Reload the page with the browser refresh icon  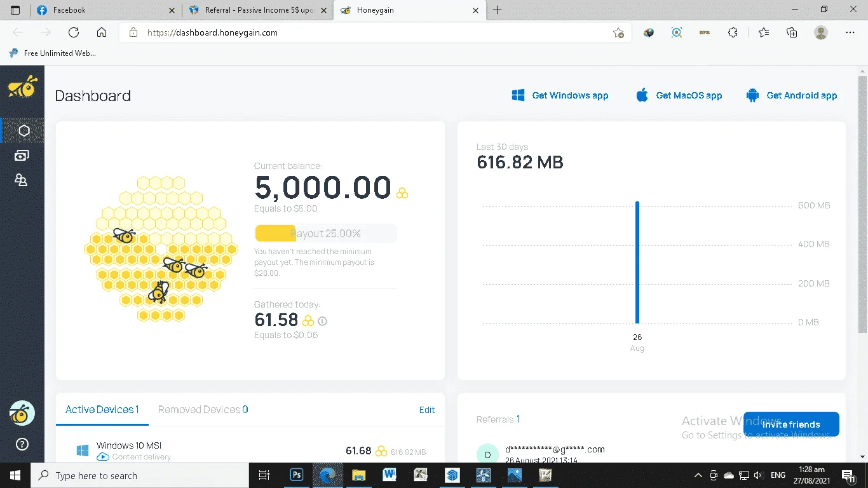74,32
